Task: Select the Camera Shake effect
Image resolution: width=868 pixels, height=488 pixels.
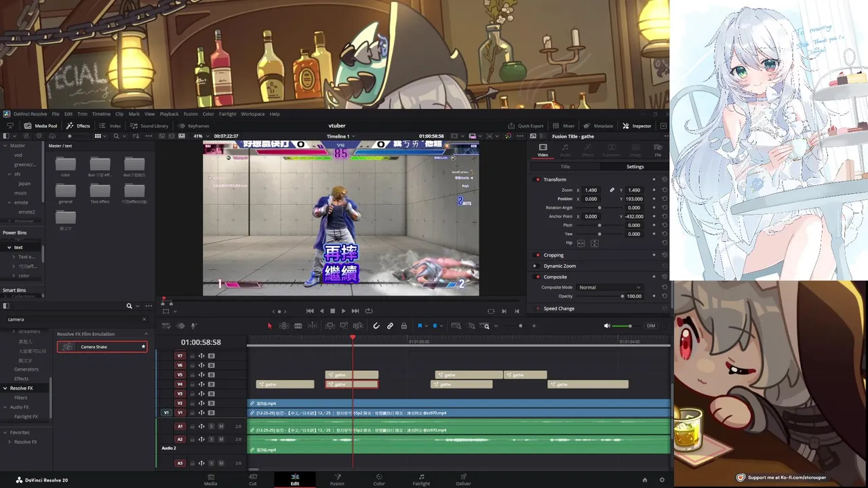Action: pyautogui.click(x=102, y=347)
